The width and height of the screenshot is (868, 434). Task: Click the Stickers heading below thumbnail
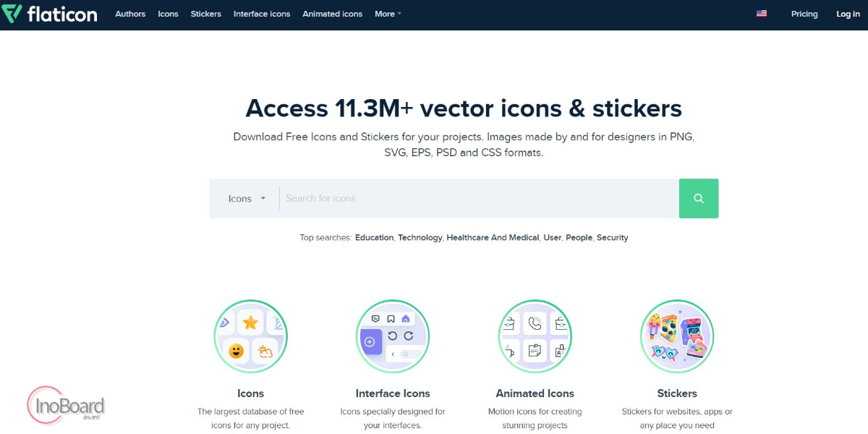677,393
